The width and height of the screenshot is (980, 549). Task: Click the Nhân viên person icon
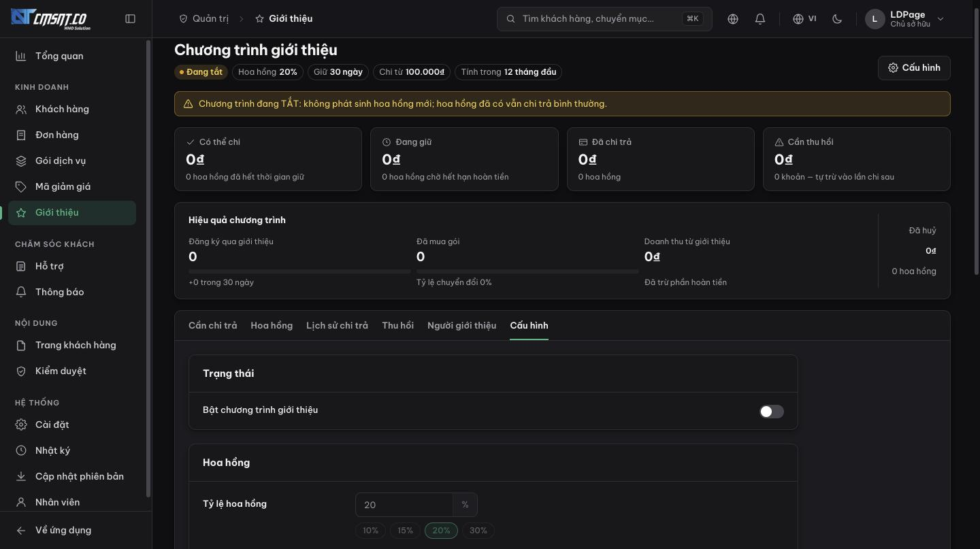[21, 502]
